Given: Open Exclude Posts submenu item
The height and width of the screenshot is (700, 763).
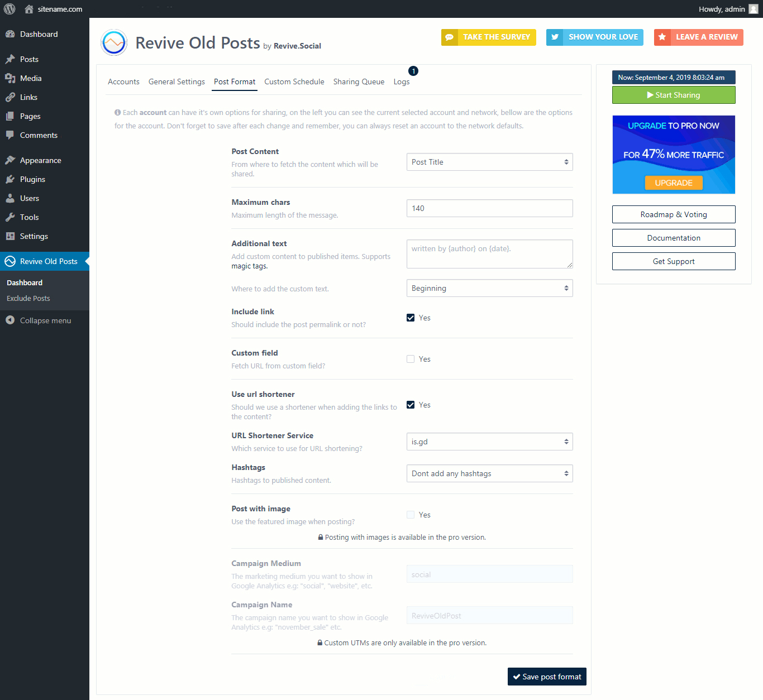Looking at the screenshot, I should [28, 299].
